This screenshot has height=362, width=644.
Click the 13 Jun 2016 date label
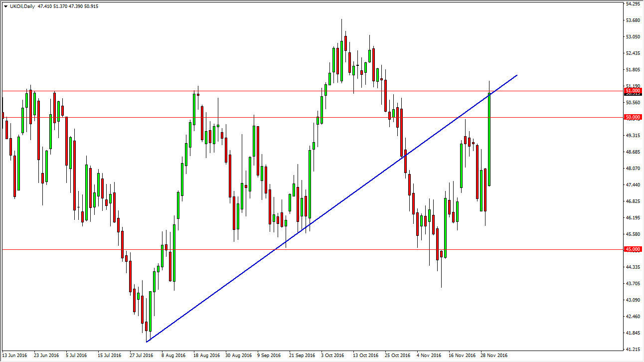coord(15,356)
